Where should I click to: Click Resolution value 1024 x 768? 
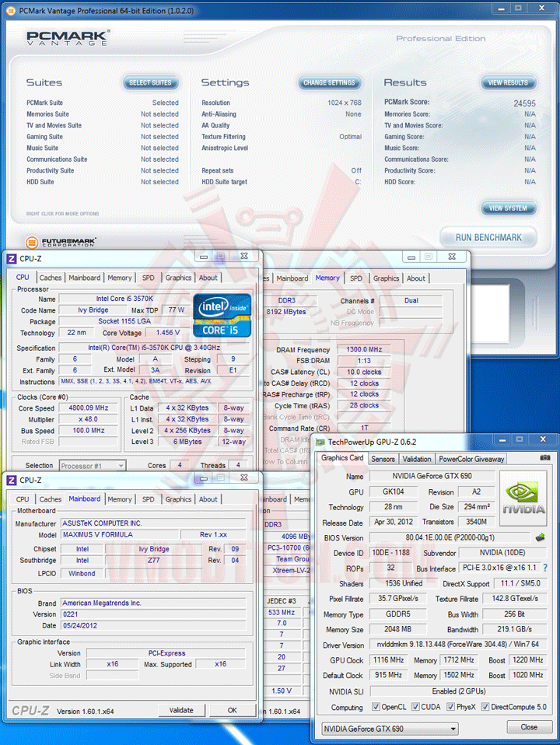click(x=345, y=103)
